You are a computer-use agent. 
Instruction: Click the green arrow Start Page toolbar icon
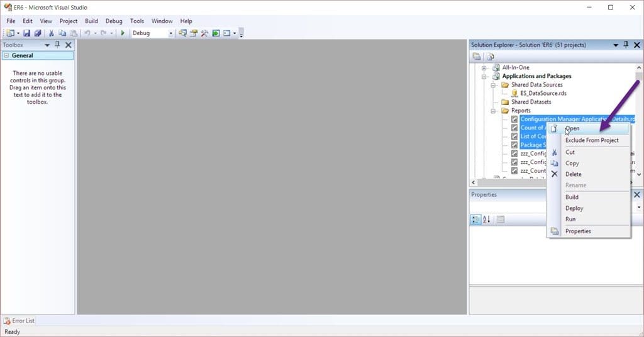(216, 33)
